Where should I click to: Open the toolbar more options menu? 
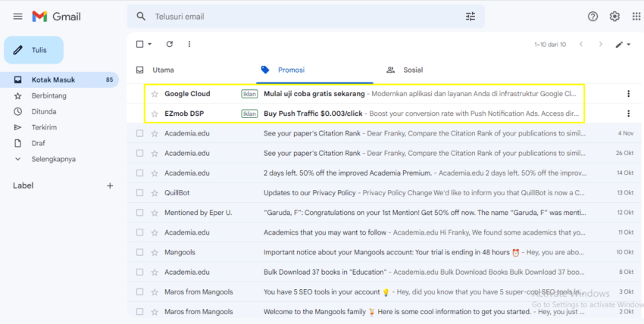pos(189,44)
